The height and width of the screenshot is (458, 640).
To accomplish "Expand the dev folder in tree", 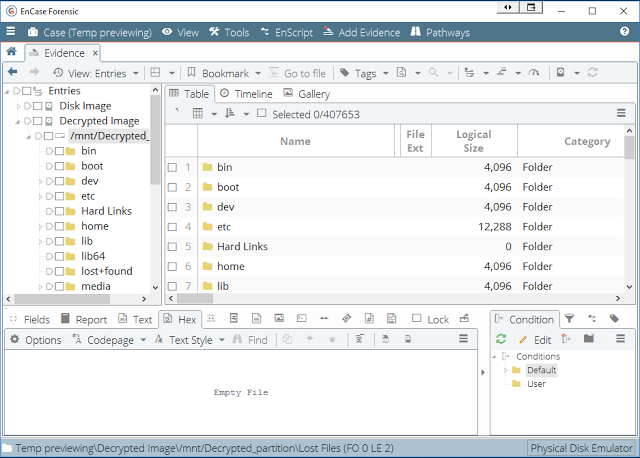I will tap(40, 181).
